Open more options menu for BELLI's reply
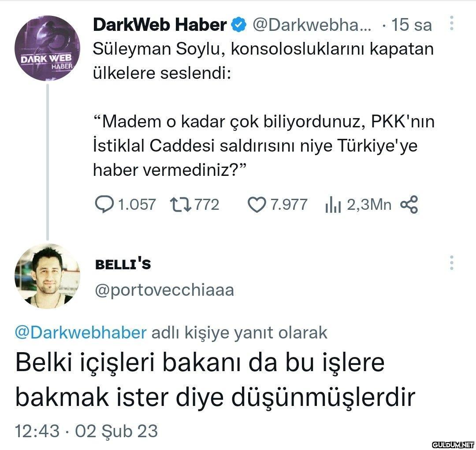Image resolution: width=476 pixels, height=450 pixels. pos(452,263)
